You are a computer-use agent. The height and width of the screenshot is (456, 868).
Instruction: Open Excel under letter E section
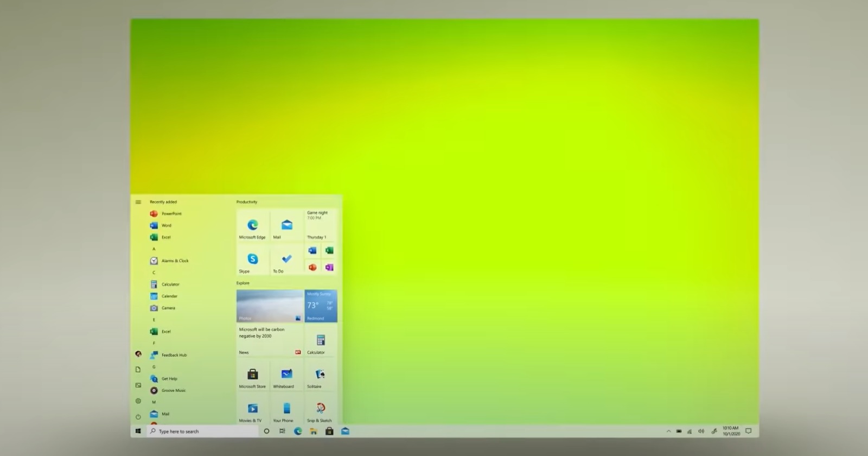tap(161, 331)
